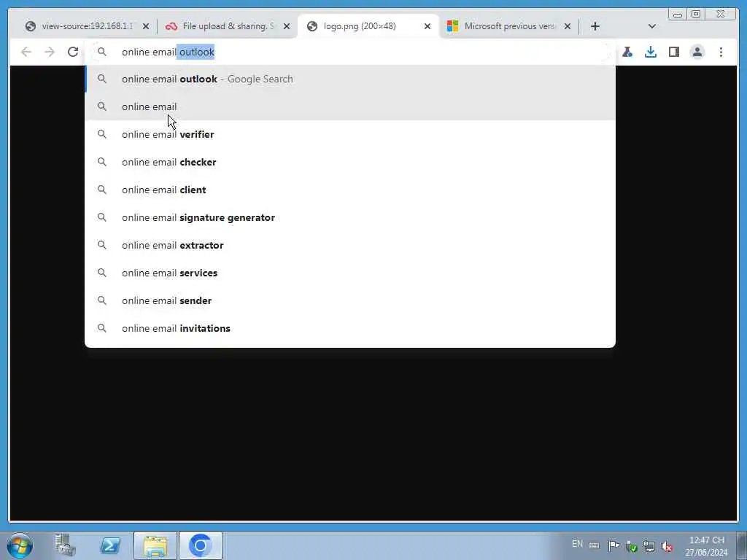Click the Chrome taskbar button
747x560 pixels.
(x=201, y=545)
